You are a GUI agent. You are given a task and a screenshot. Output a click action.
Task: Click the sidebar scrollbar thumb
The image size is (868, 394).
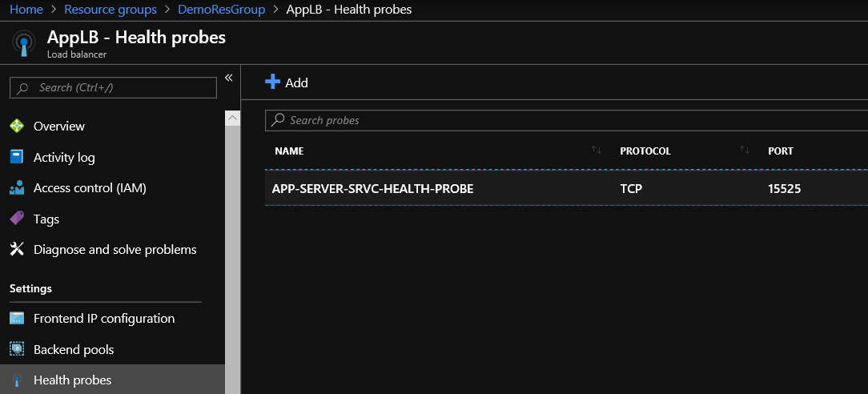point(232,259)
